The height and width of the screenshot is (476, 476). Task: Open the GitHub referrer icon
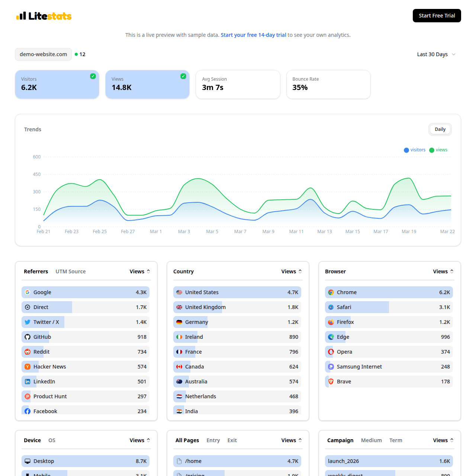pos(28,337)
